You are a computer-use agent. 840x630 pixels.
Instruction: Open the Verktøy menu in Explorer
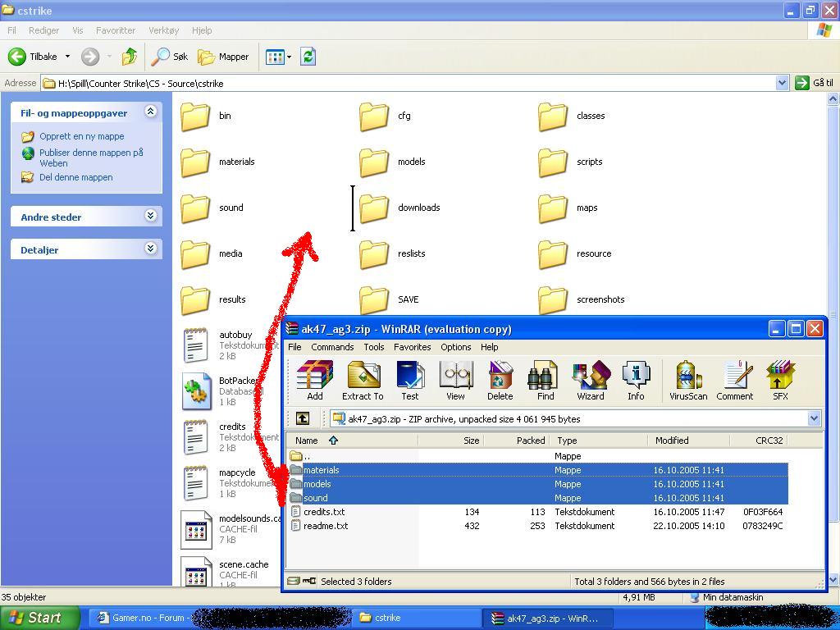point(163,30)
